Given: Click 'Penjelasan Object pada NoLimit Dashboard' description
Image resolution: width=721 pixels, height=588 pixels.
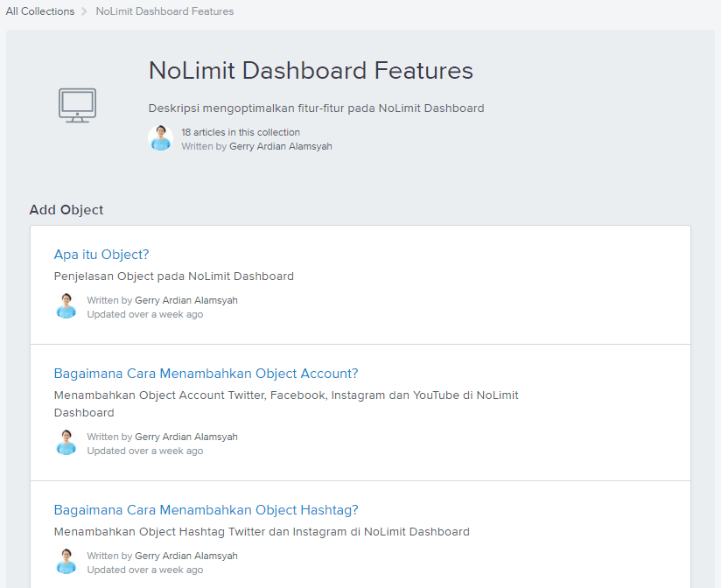Looking at the screenshot, I should point(174,276).
